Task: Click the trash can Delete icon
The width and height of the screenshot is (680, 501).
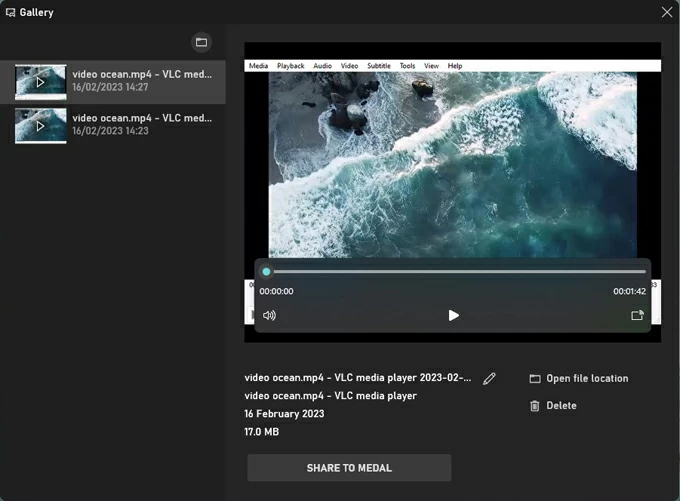Action: click(535, 406)
